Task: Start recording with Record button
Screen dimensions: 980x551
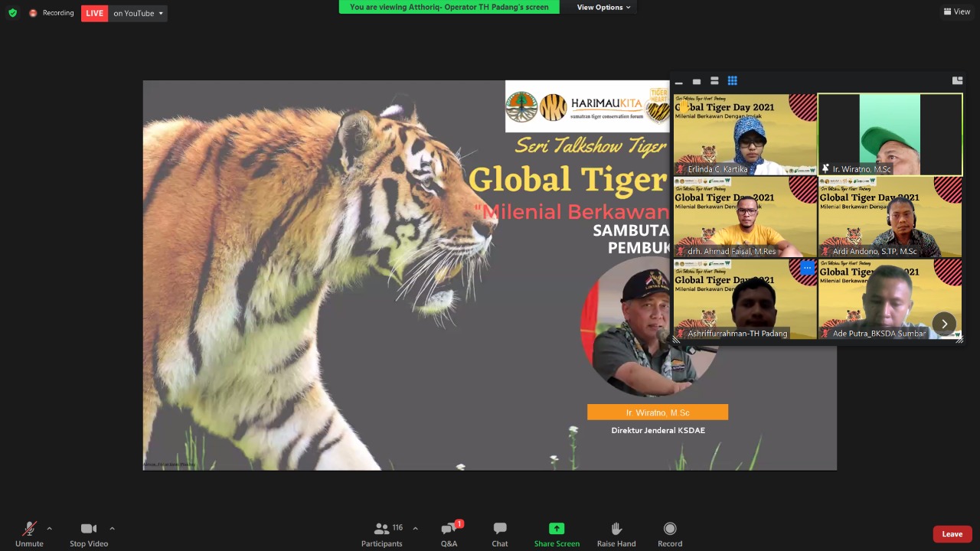Action: point(670,533)
